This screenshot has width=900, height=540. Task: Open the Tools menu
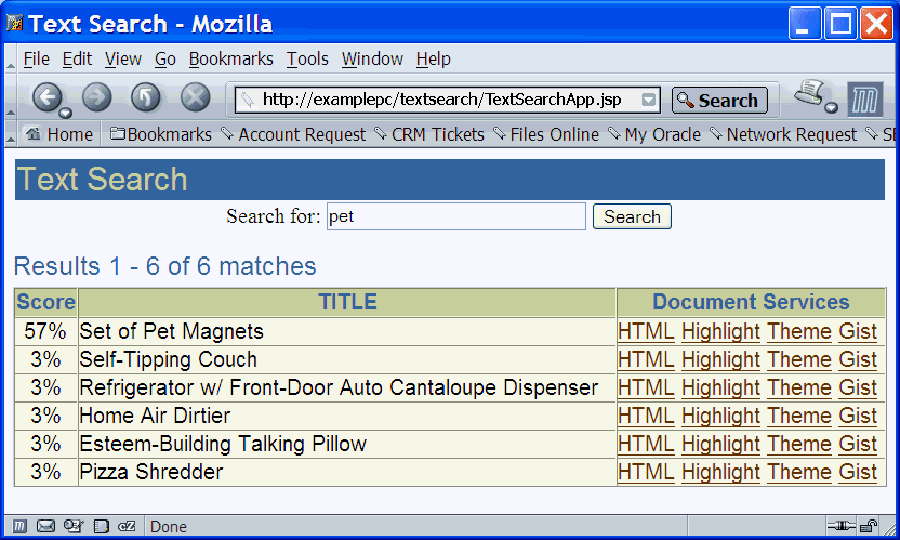(x=307, y=59)
